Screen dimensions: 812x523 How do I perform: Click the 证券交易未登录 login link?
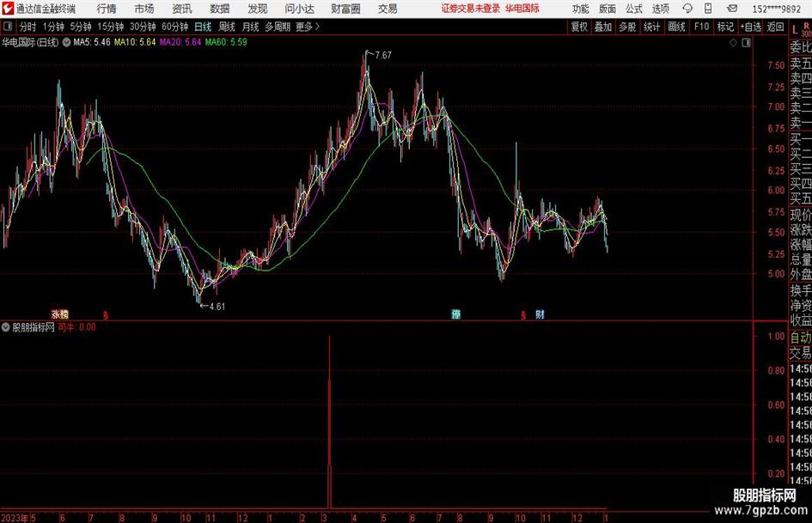471,9
